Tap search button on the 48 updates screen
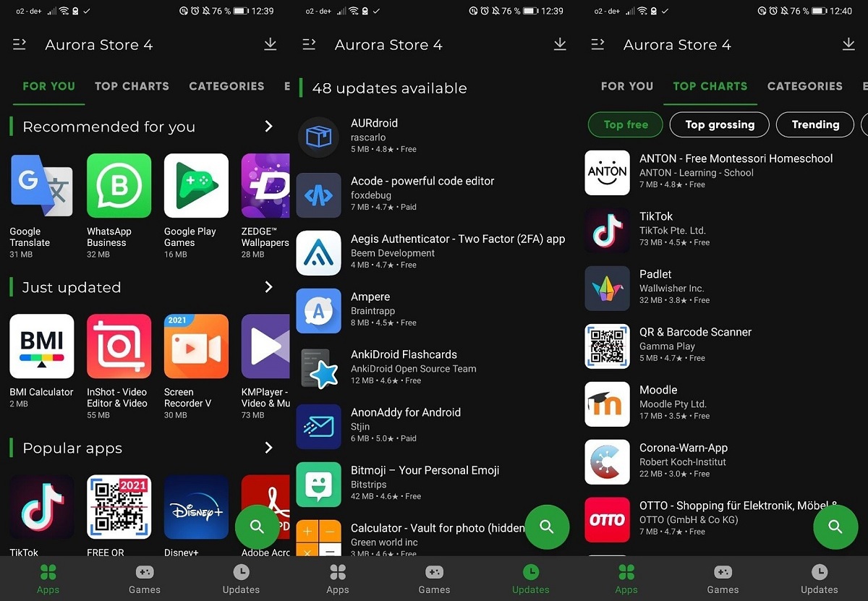868x601 pixels. (x=547, y=527)
